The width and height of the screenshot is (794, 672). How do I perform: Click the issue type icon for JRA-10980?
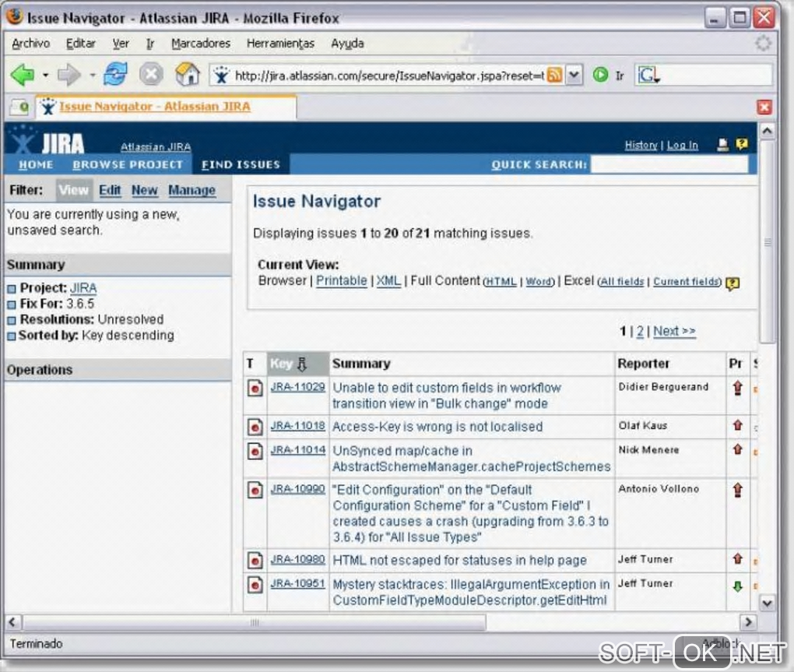pos(255,561)
